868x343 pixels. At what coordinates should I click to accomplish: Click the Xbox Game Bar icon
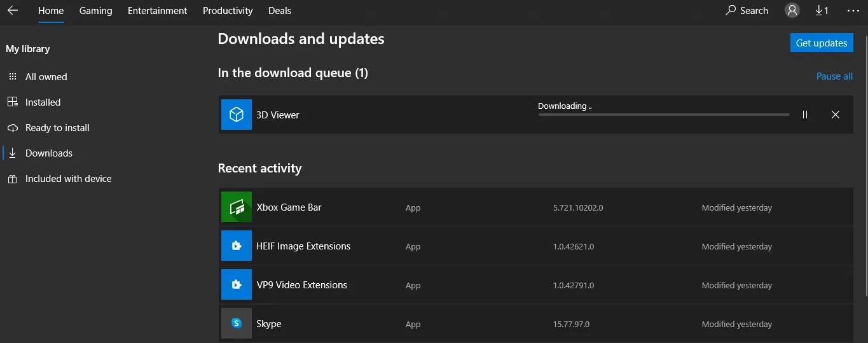click(x=237, y=207)
